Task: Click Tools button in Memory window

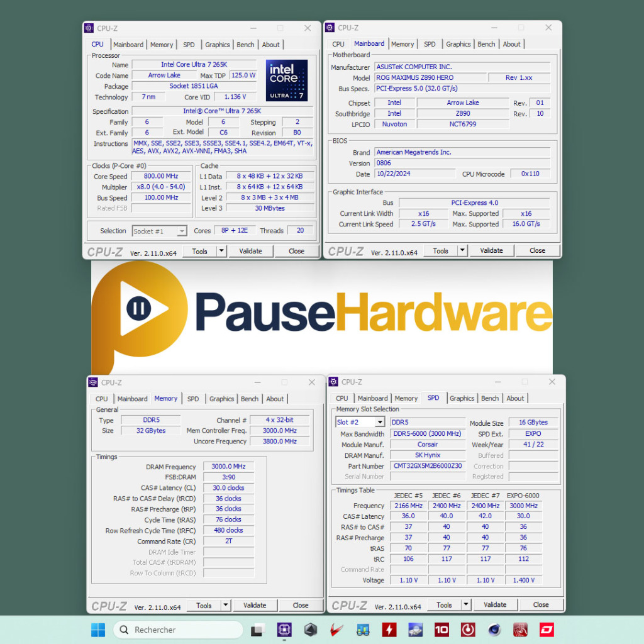Action: pos(204,606)
